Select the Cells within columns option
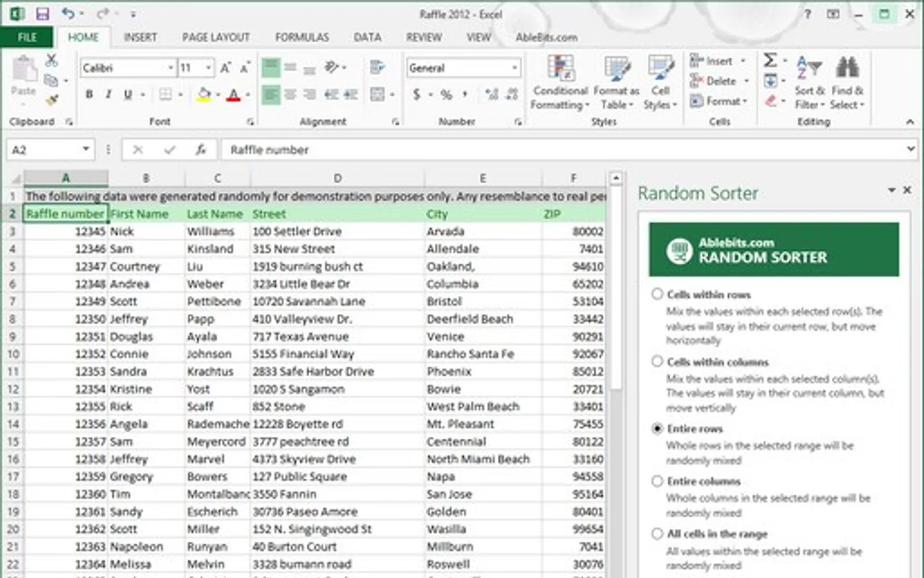 click(657, 362)
